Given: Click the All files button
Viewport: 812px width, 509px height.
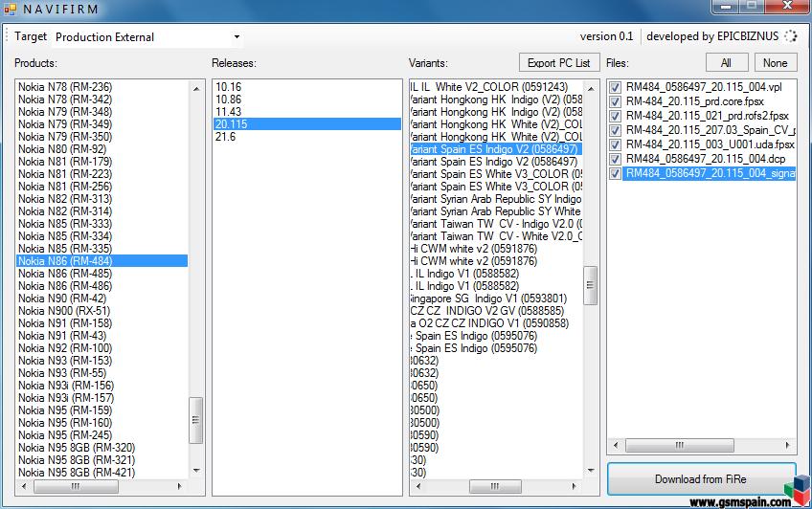Looking at the screenshot, I should [x=727, y=62].
